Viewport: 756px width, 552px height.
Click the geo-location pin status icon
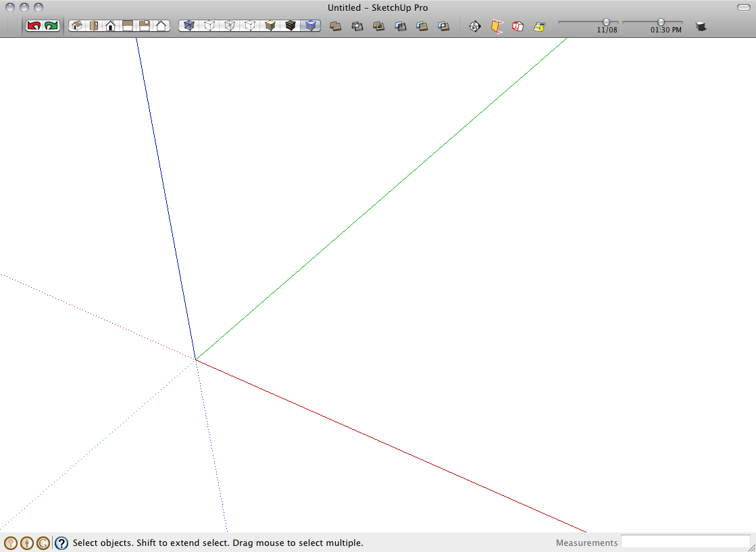point(11,543)
